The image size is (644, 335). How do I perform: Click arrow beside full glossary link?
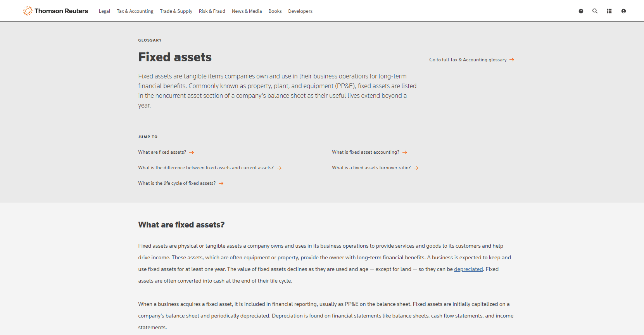click(x=512, y=60)
